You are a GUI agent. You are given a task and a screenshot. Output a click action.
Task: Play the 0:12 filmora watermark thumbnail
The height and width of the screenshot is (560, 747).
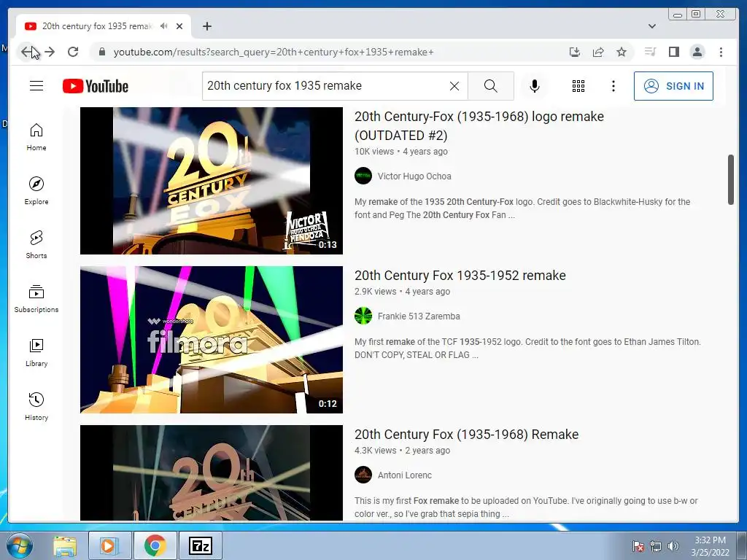click(212, 340)
